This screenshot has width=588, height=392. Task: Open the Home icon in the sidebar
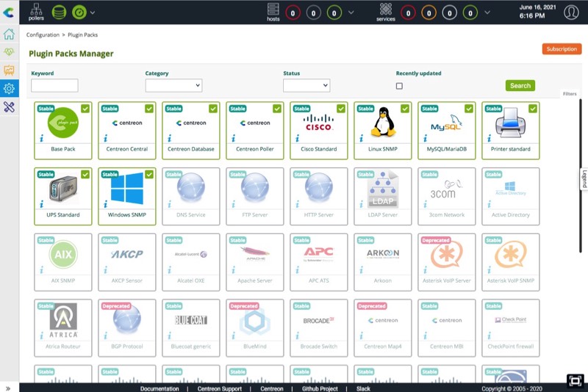[9, 34]
